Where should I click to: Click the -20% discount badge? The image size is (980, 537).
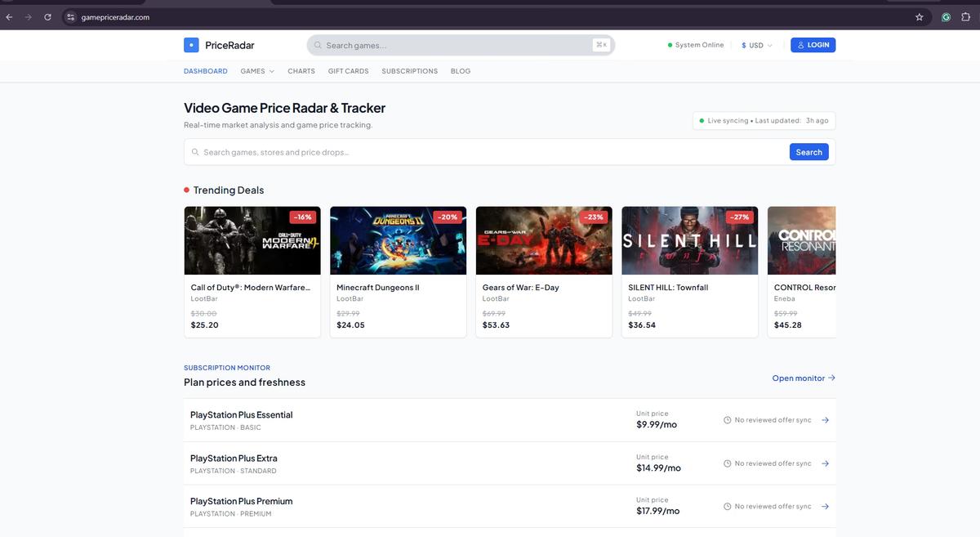448,217
